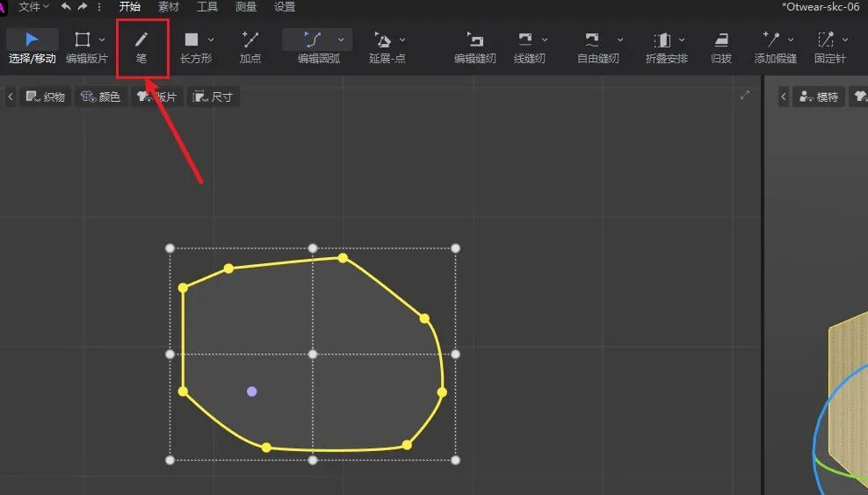Expand the 折叠安排 dropdown arrow

[x=682, y=39]
